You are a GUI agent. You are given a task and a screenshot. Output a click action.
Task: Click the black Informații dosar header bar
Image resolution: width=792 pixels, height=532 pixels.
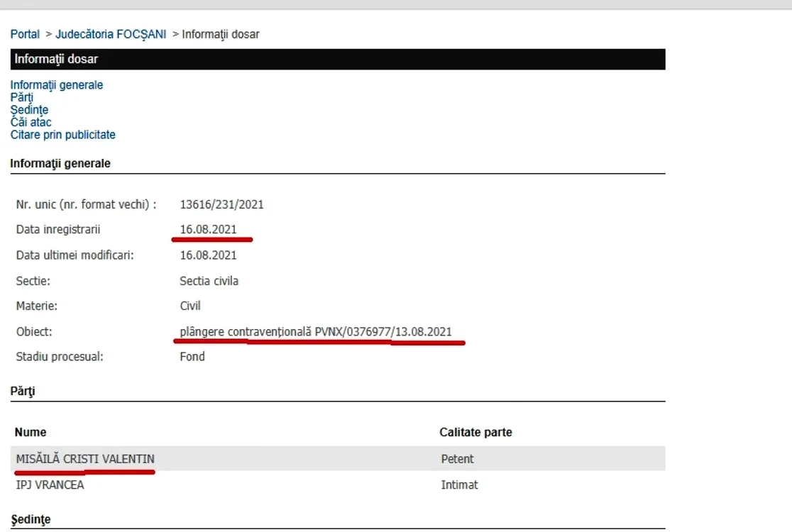338,59
